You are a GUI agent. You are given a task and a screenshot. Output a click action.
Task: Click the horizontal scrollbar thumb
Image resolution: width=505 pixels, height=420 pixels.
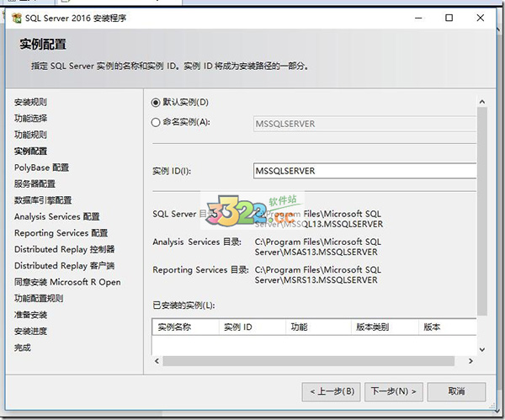pyautogui.click(x=309, y=361)
